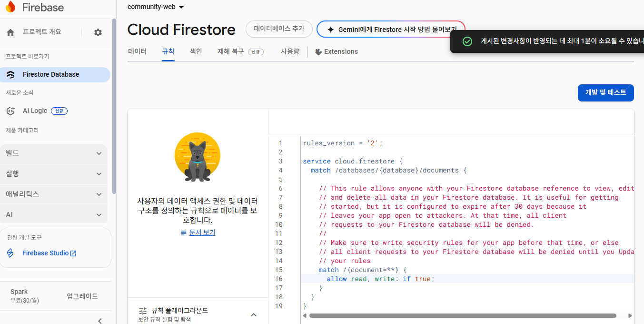
Task: Click the AI Logic sparkle icon
Action: tap(10, 111)
